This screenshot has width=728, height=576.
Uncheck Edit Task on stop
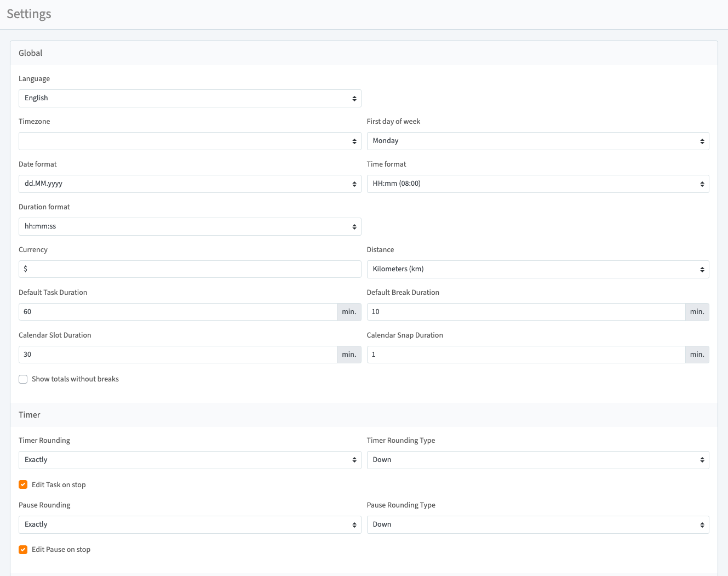point(23,484)
